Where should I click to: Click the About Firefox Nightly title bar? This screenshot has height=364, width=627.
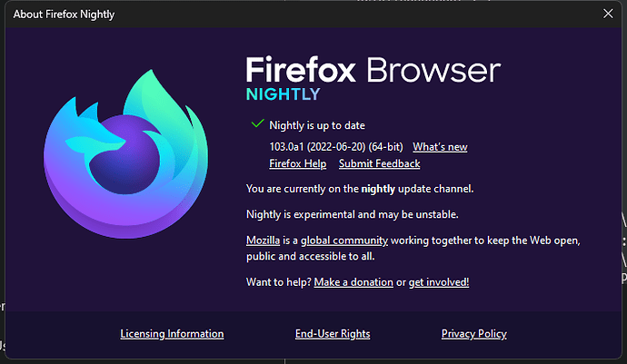click(x=273, y=14)
